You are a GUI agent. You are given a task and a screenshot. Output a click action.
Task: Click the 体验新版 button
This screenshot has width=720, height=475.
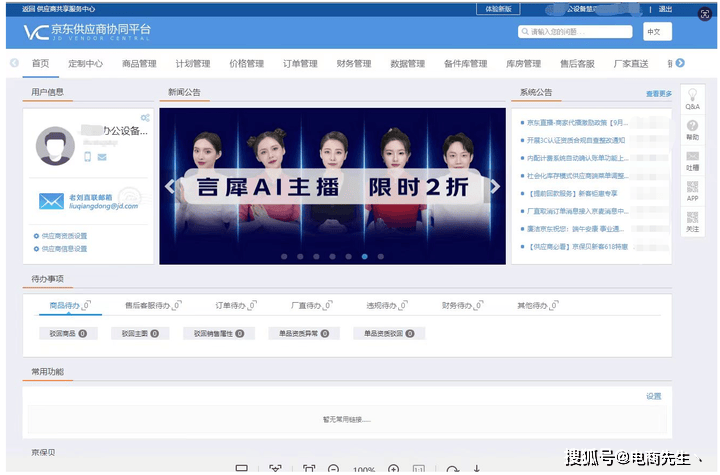(498, 9)
